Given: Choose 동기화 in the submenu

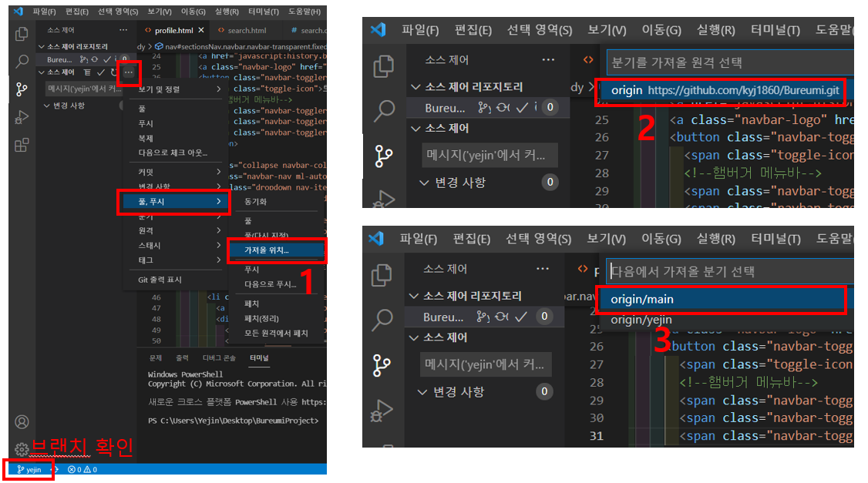Looking at the screenshot, I should [277, 202].
